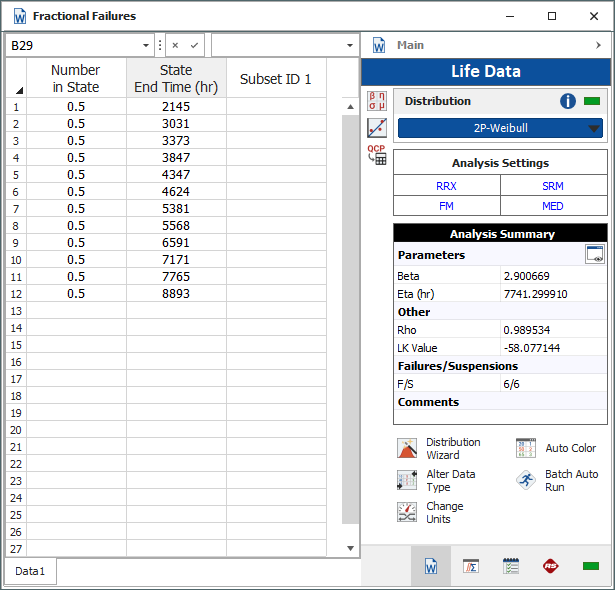Screen dimensions: 615x590
Task: Expand the Main panel chevron
Action: pyautogui.click(x=599, y=45)
